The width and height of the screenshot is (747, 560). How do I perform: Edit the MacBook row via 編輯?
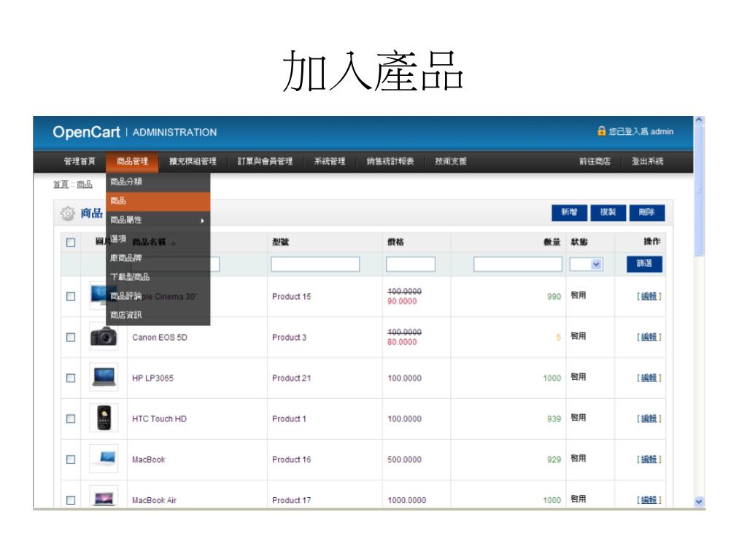pos(649,459)
